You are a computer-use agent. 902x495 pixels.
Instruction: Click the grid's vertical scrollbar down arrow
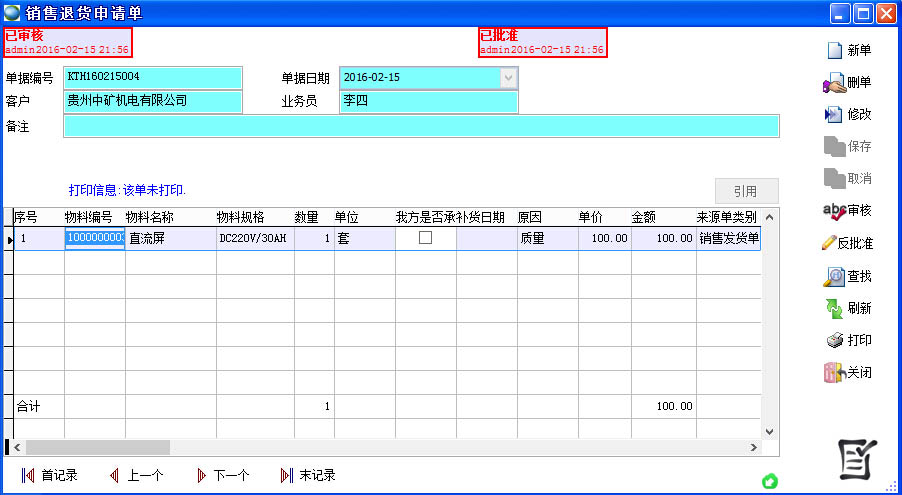(x=769, y=431)
